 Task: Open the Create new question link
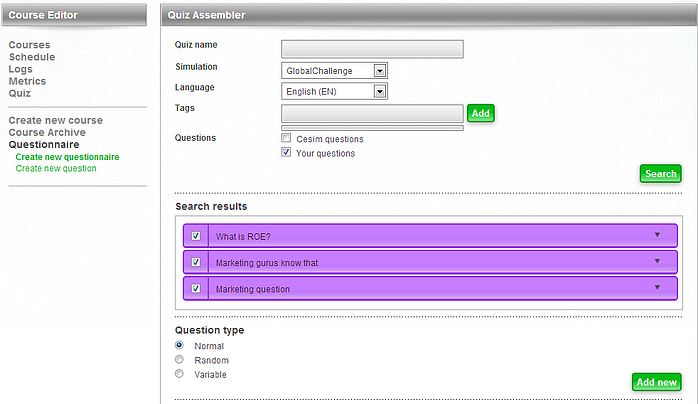click(56, 169)
